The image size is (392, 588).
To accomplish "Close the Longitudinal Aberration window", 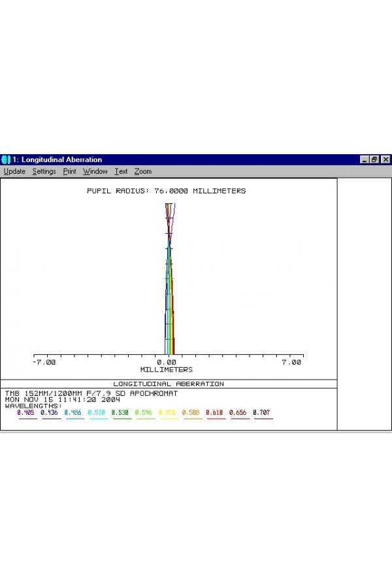I will pos(385,159).
